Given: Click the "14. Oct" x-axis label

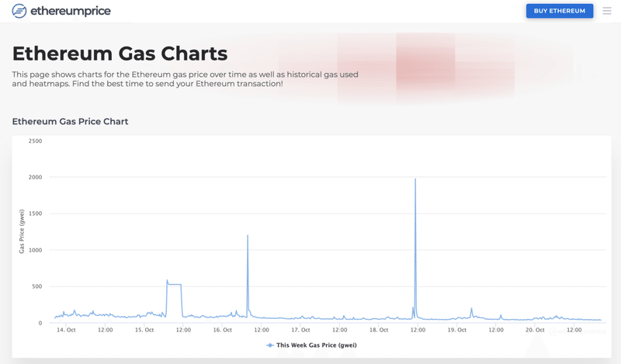Looking at the screenshot, I should tap(66, 330).
